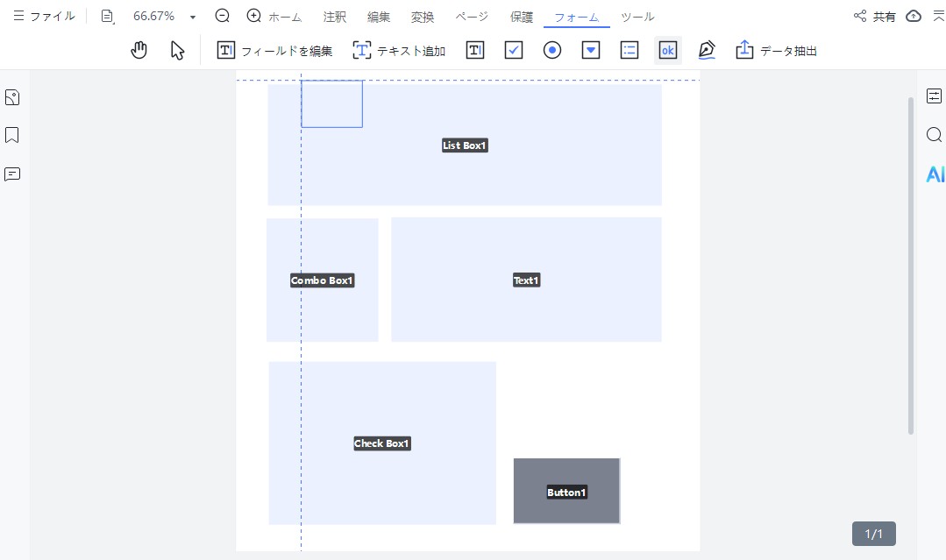The width and height of the screenshot is (946, 560).
Task: Add a list box form element
Action: (x=629, y=50)
